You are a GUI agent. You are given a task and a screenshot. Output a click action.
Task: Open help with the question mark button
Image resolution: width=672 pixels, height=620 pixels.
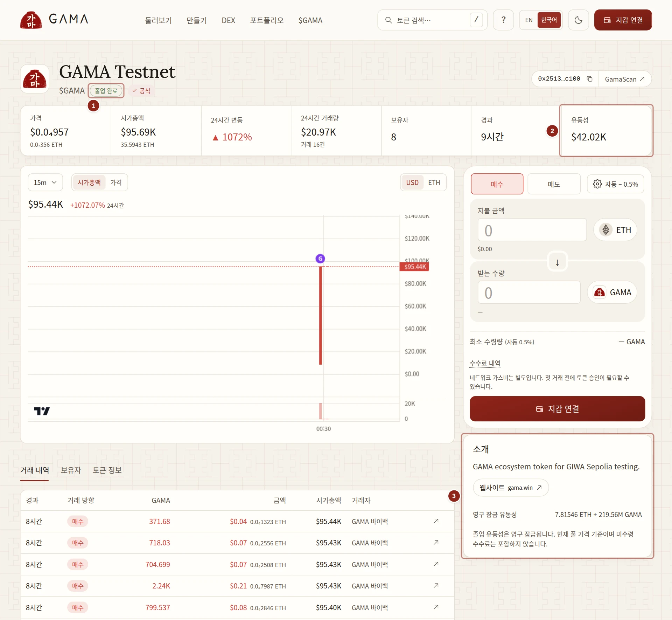coord(503,20)
